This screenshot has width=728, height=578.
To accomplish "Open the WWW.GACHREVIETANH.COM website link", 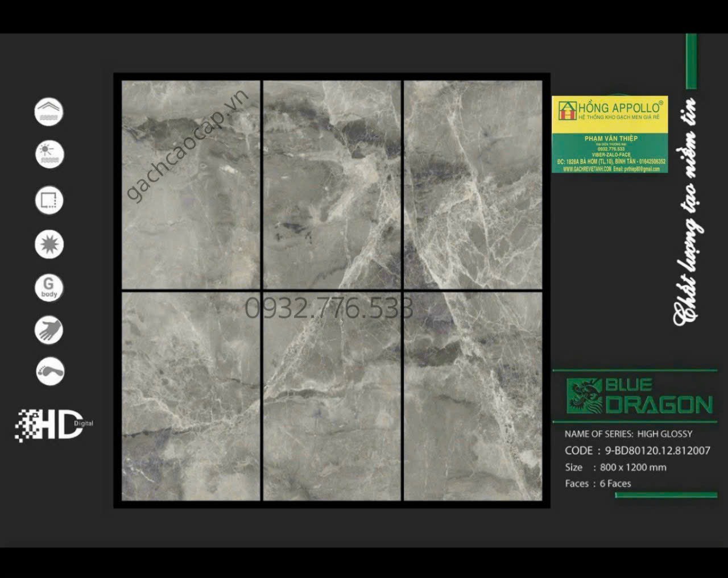I will [x=588, y=169].
